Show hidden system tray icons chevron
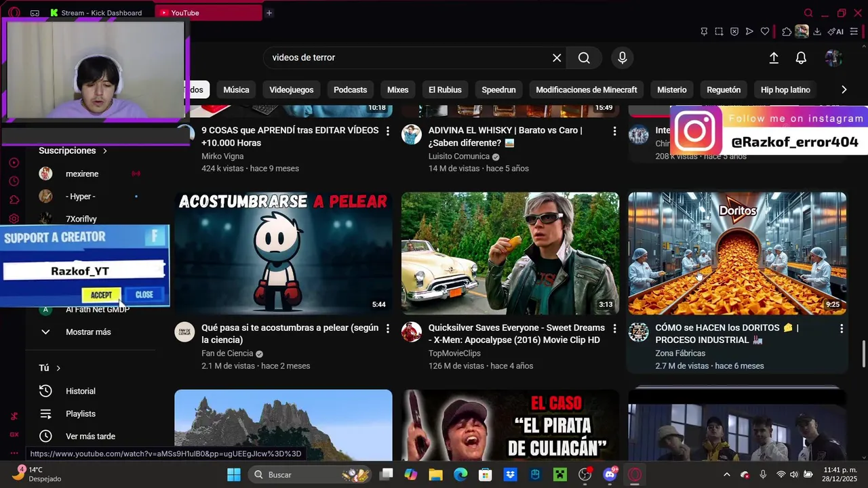868x488 pixels. pyautogui.click(x=727, y=474)
